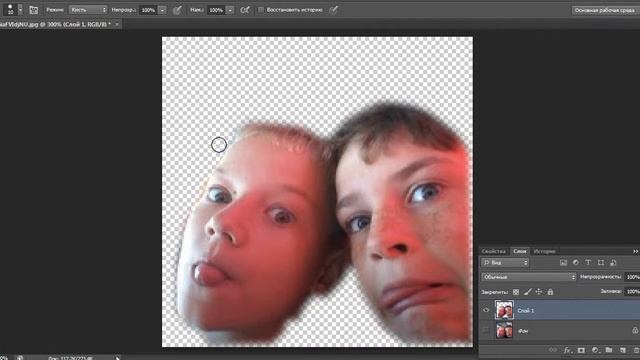640x360 pixels.
Task: Check the Восстановить историю checkbox
Action: pos(261,10)
